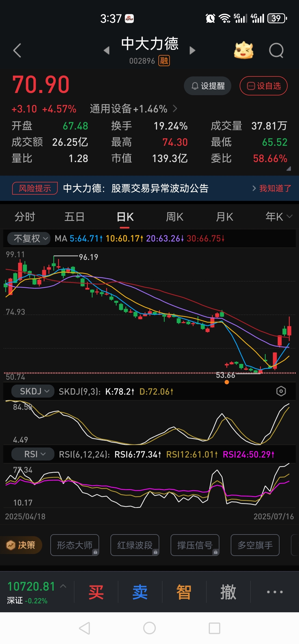Open the RSI indicator dropdown
The height and width of the screenshot is (644, 299).
(x=33, y=454)
